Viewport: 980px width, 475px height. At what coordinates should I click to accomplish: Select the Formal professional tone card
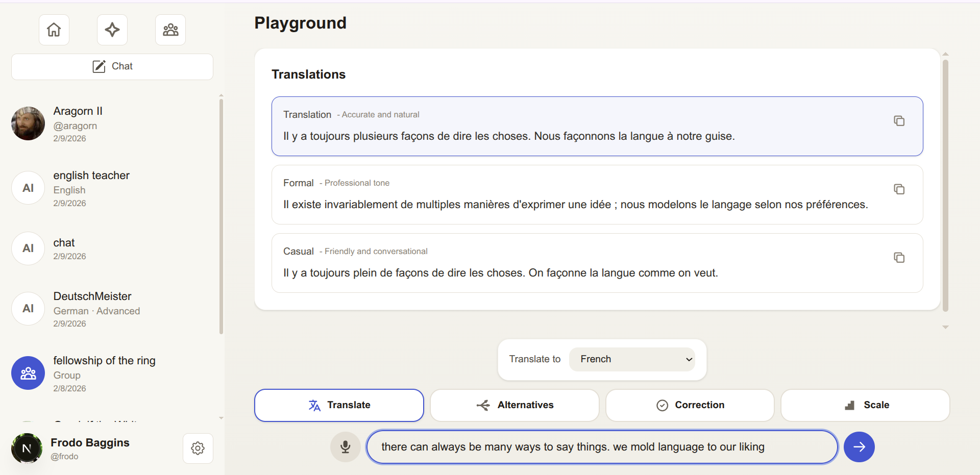(597, 195)
